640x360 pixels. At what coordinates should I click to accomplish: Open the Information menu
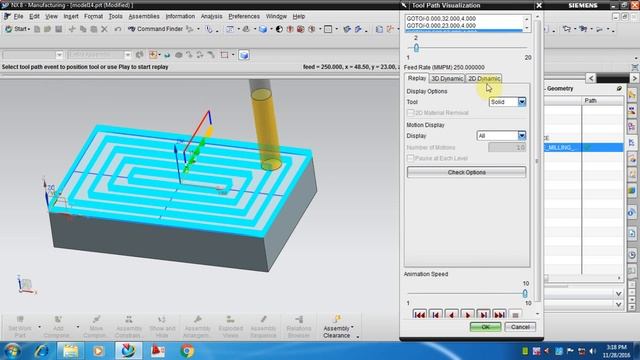coord(180,16)
